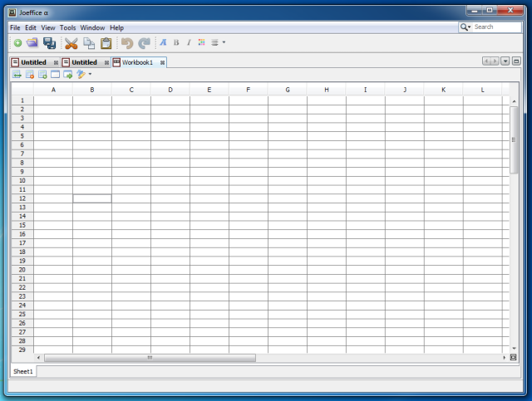The image size is (532, 401).
Task: Close the second Untitled tab
Action: (106, 63)
